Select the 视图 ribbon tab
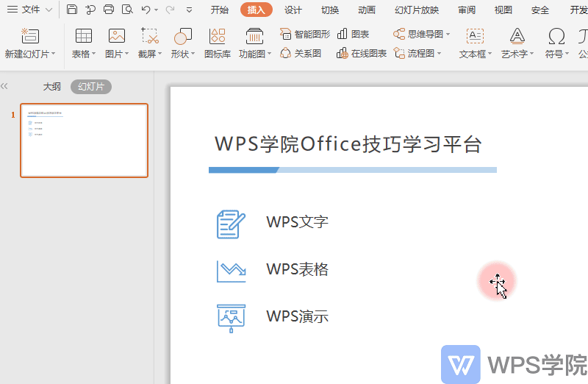Screen dimensions: 588x384 point(503,10)
